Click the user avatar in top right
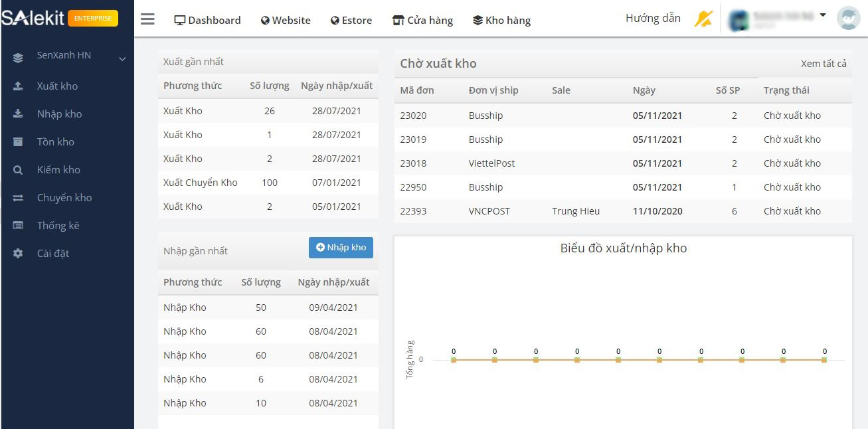The height and width of the screenshot is (429, 868). pos(848,19)
